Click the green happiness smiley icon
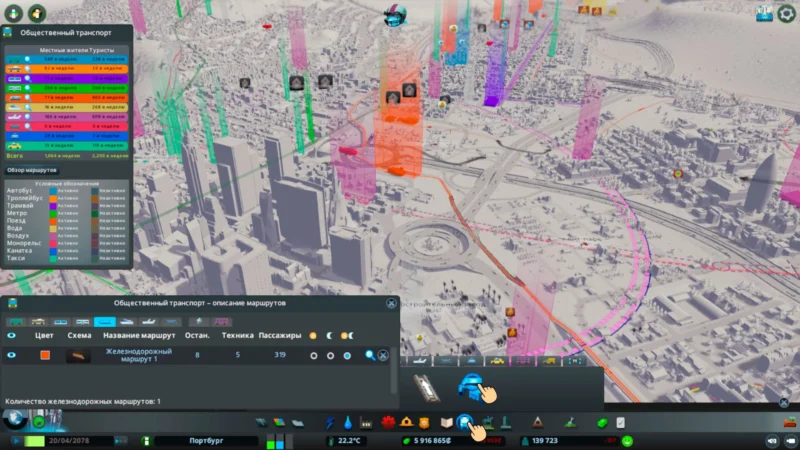This screenshot has height=450, width=800. (x=628, y=441)
